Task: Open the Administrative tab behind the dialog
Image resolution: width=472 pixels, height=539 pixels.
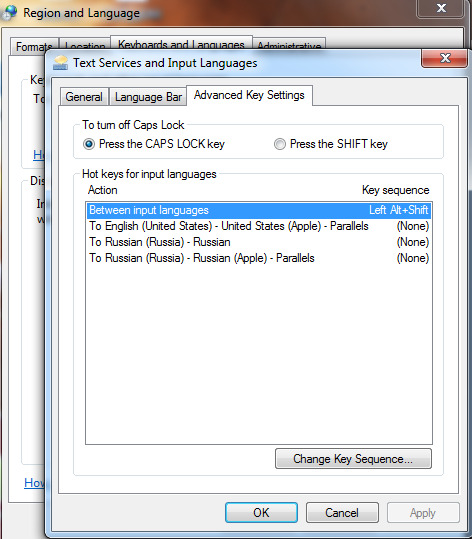Action: coord(289,44)
